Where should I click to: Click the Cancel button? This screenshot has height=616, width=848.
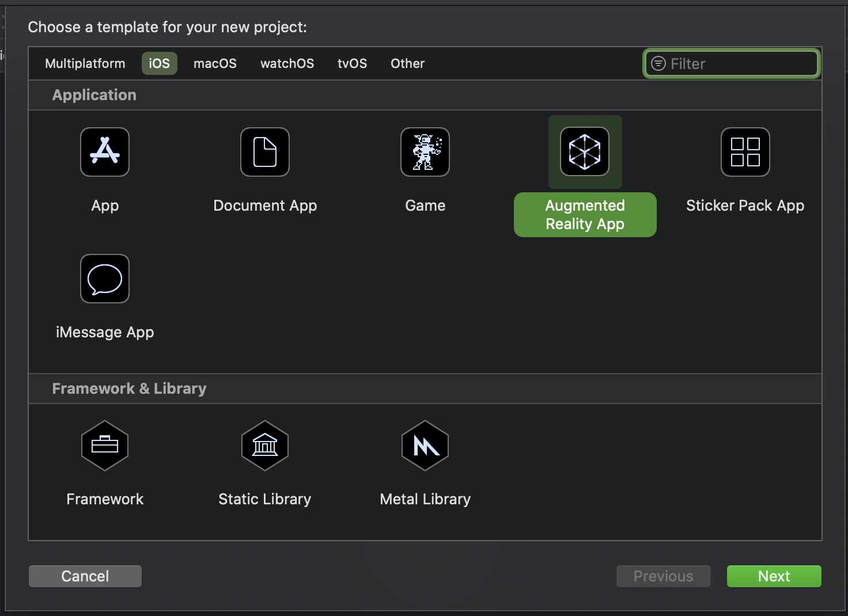point(85,576)
